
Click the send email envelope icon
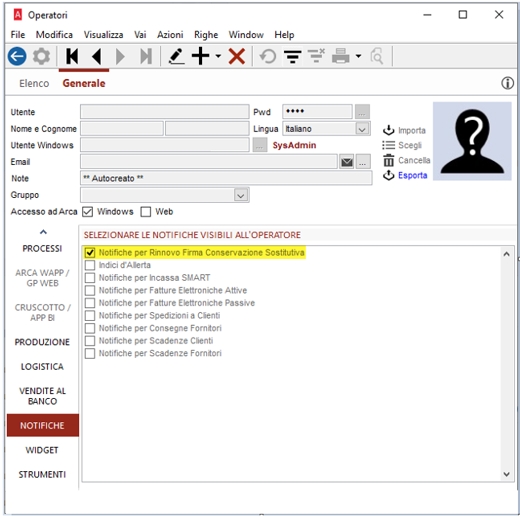coord(347,162)
